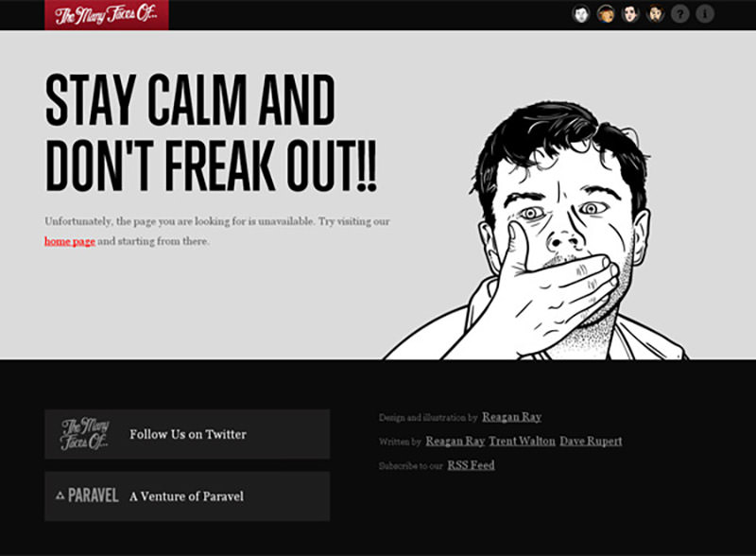Open Follow Us on Twitter banner
This screenshot has height=556, width=756.
point(187,434)
